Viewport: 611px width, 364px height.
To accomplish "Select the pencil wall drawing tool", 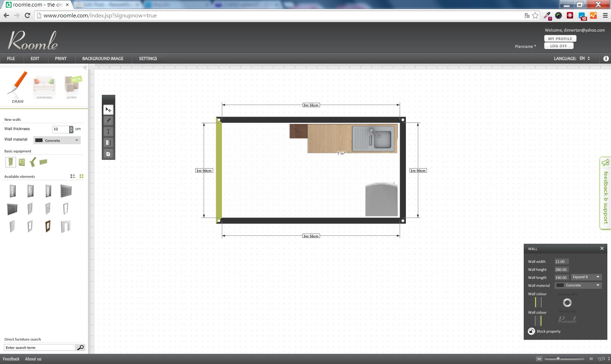I will (108, 121).
